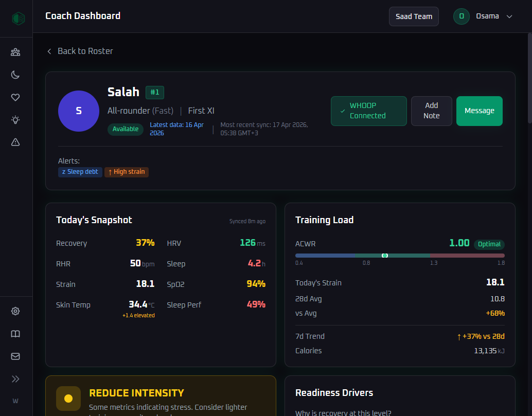Screen dimensions: 532x416
Task: Select the heart health sidebar icon
Action: (15, 97)
